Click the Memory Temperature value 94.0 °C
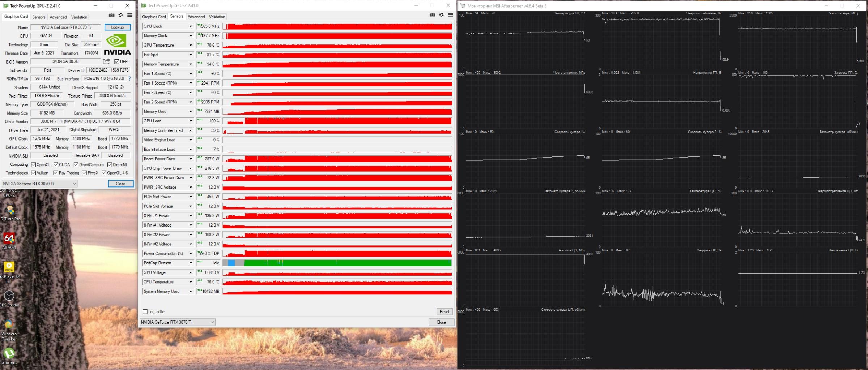Image resolution: width=868 pixels, height=370 pixels. click(208, 64)
